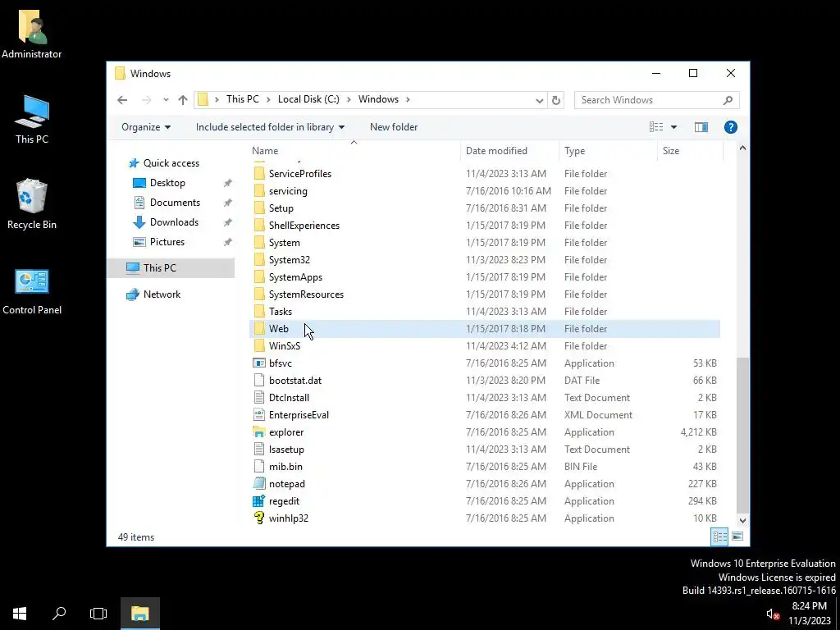
Task: Open Downloads in navigation pane
Action: [x=174, y=222]
